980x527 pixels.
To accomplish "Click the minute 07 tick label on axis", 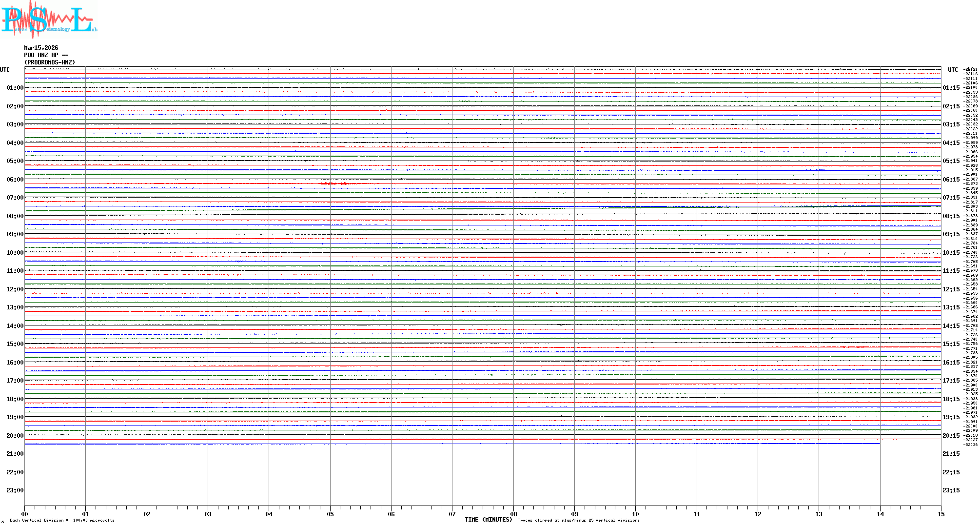I will 452,514.
